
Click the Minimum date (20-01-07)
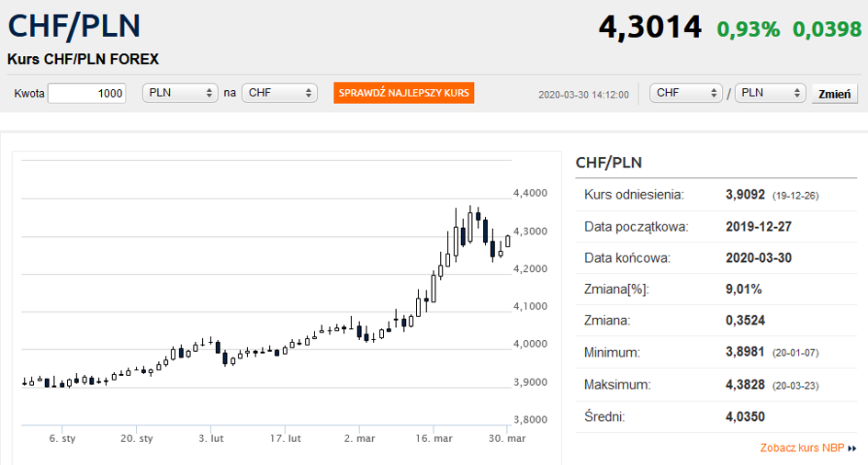click(x=795, y=353)
